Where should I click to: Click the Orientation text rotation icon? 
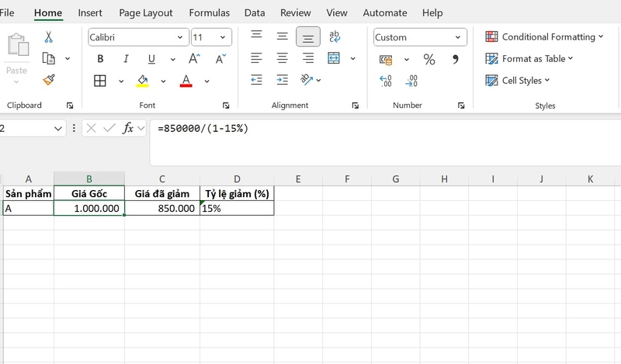306,80
